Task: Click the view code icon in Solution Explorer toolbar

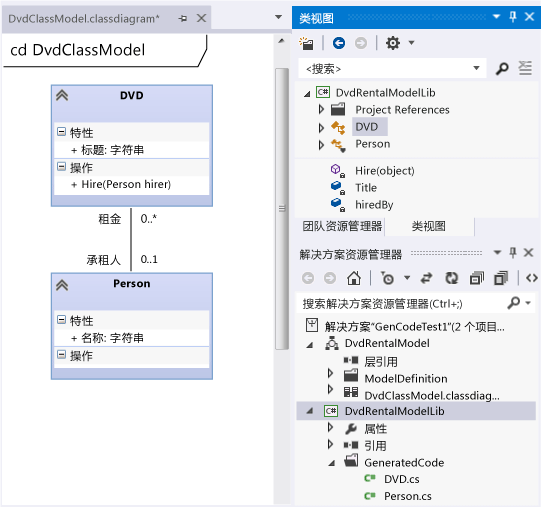Action: (531, 278)
